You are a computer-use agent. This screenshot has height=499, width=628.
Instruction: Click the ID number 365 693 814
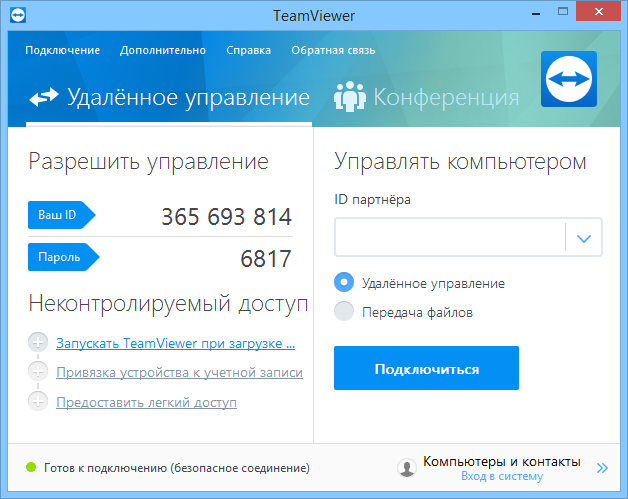tap(226, 217)
